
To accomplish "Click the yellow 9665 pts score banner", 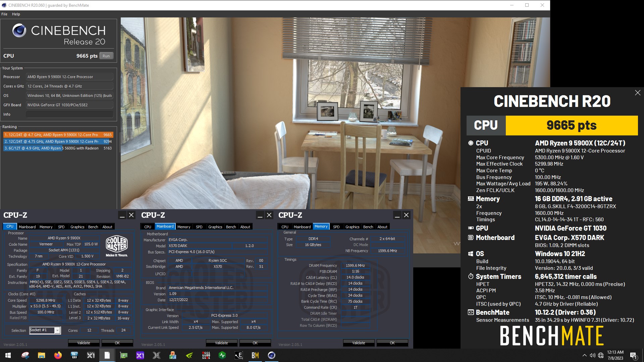I will [572, 125].
